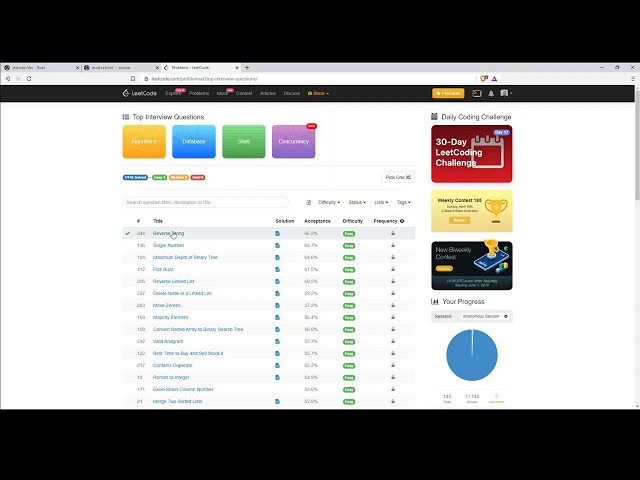The width and height of the screenshot is (640, 480).
Task: Open the Anonymous Session selector
Action: tap(485, 316)
